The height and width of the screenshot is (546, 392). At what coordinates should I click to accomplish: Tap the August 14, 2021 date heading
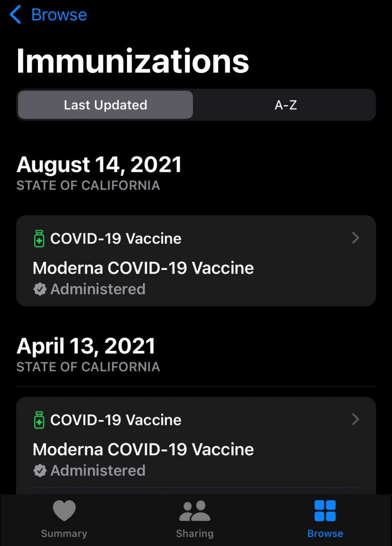pyautogui.click(x=99, y=165)
